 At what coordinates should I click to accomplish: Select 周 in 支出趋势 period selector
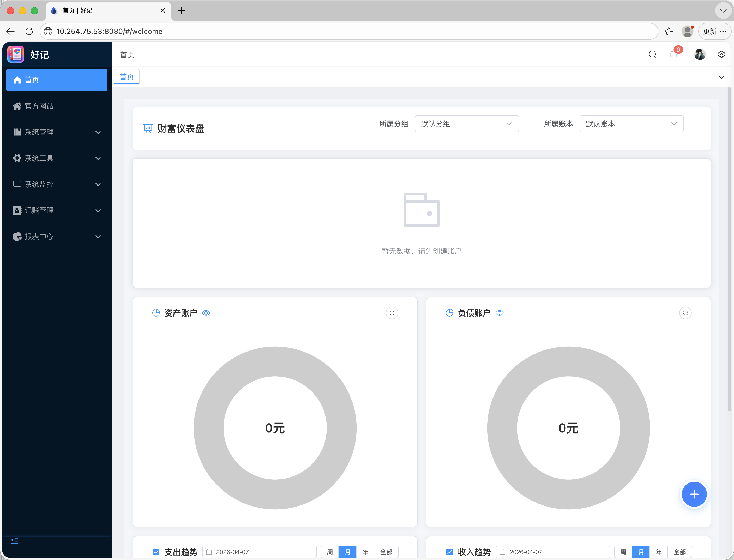(329, 552)
